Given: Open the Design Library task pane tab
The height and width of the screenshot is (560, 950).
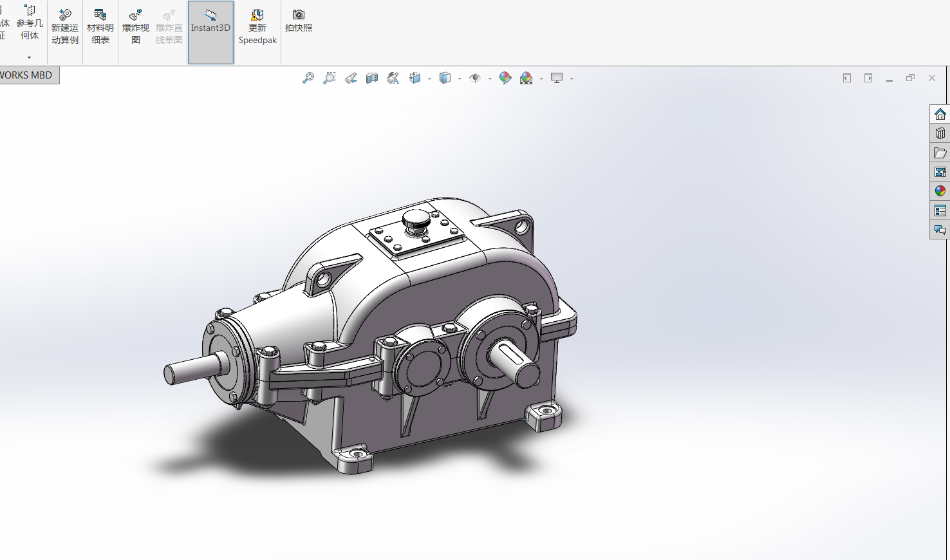Looking at the screenshot, I should (940, 133).
